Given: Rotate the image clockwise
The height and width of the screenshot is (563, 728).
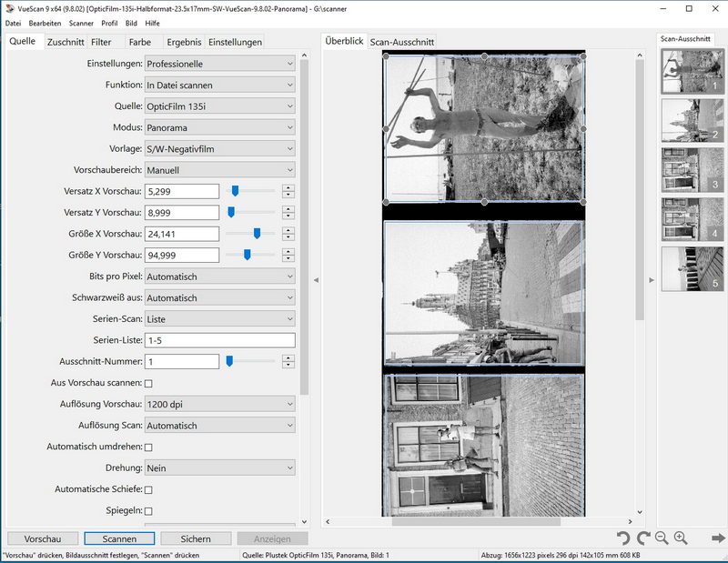Looking at the screenshot, I should (x=643, y=538).
